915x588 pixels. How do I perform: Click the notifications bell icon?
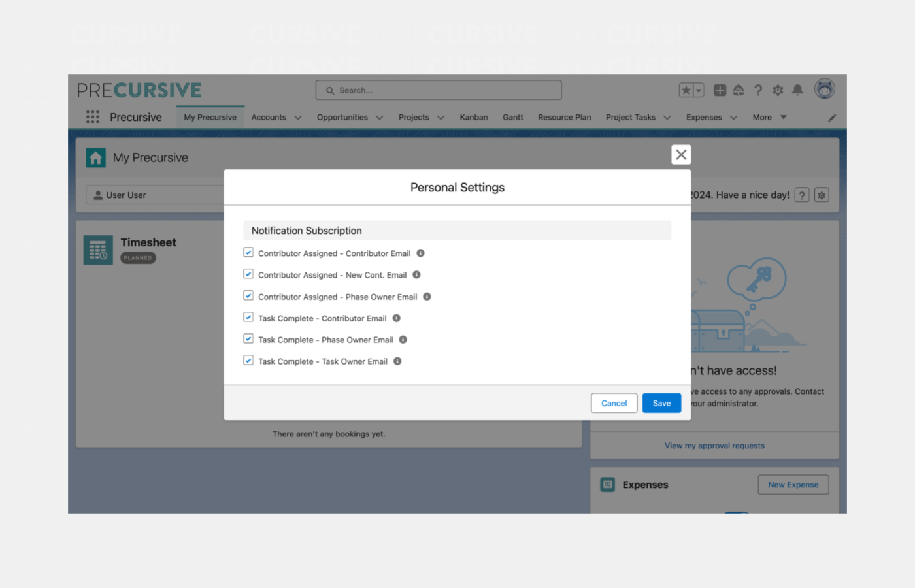pos(797,90)
